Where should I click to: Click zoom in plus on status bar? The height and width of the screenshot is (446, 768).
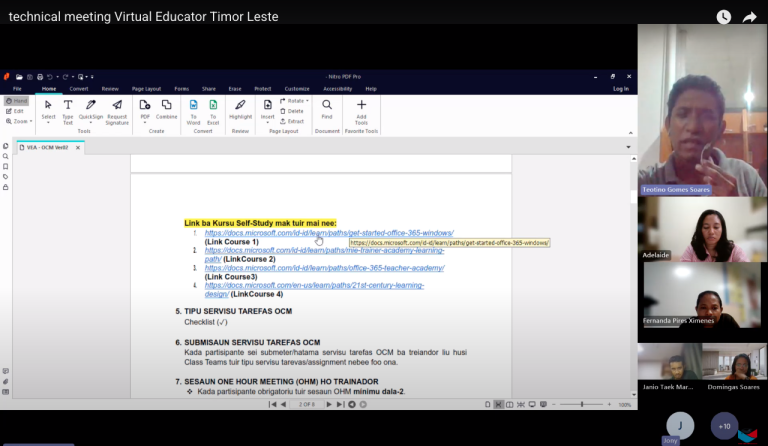609,404
